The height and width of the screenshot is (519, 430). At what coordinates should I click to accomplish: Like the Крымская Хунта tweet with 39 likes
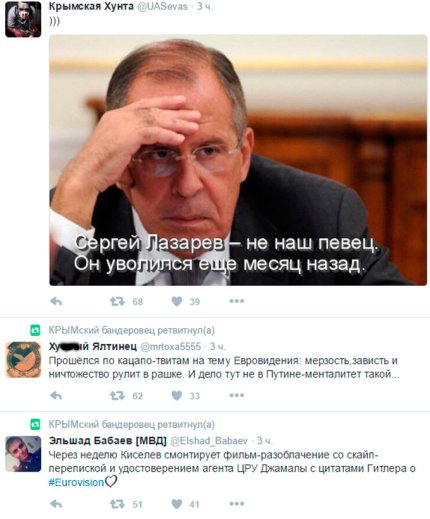point(176,301)
